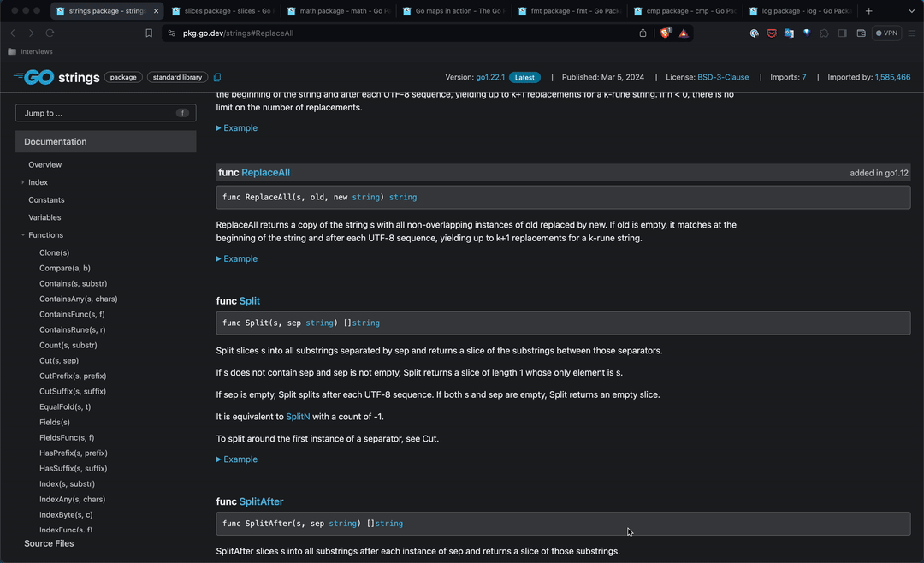Screen dimensions: 924x563
Task: Select the Documentation sidebar header
Action: [105, 141]
